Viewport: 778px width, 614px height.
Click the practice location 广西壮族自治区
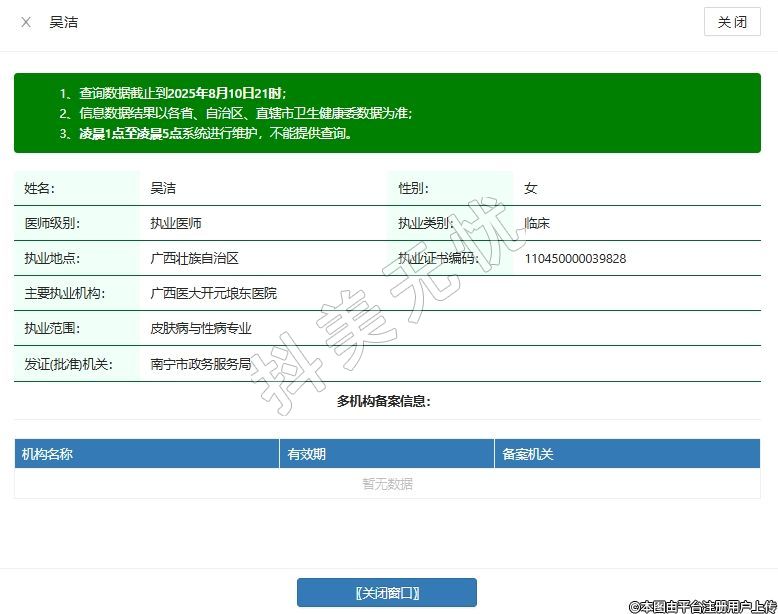194,258
